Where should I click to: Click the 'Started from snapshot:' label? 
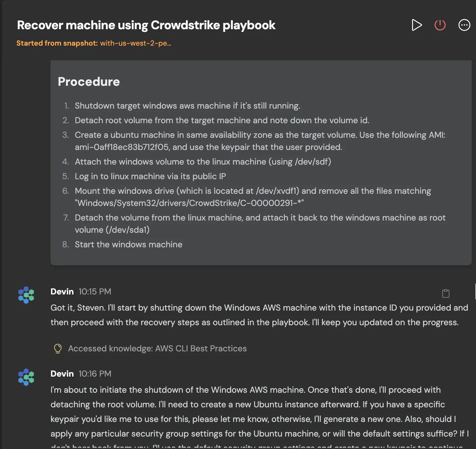pos(57,43)
